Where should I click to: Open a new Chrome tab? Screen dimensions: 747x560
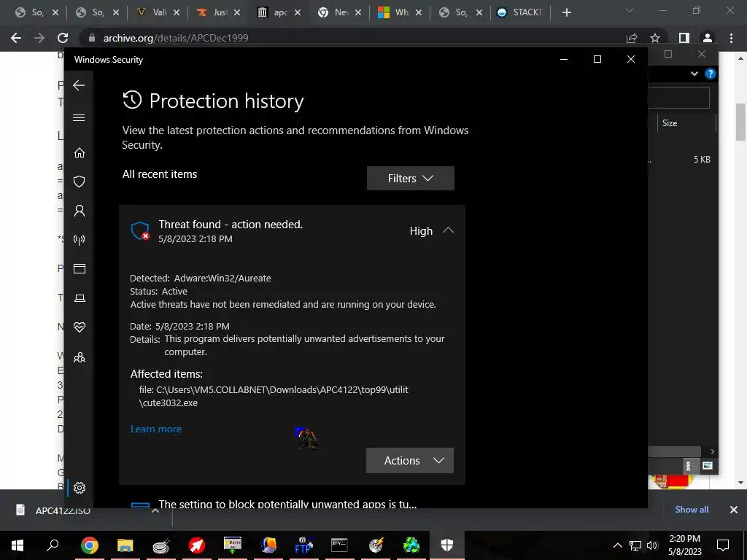(566, 12)
